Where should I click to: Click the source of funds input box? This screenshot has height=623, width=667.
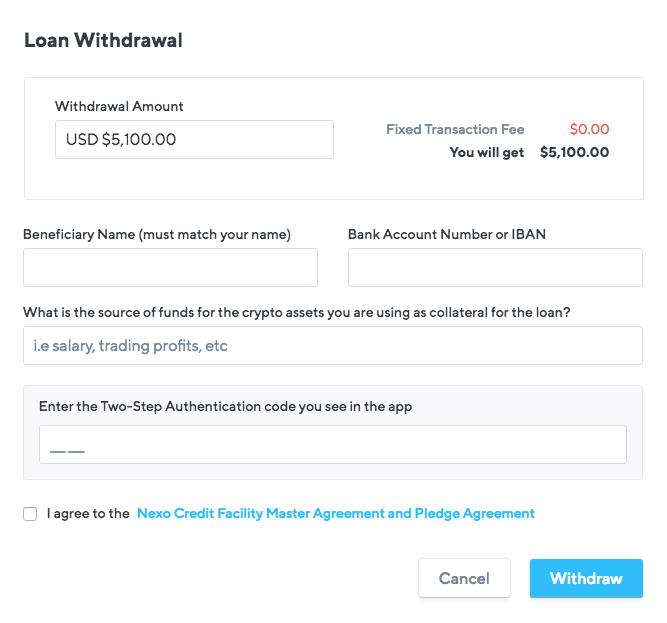pos(333,345)
